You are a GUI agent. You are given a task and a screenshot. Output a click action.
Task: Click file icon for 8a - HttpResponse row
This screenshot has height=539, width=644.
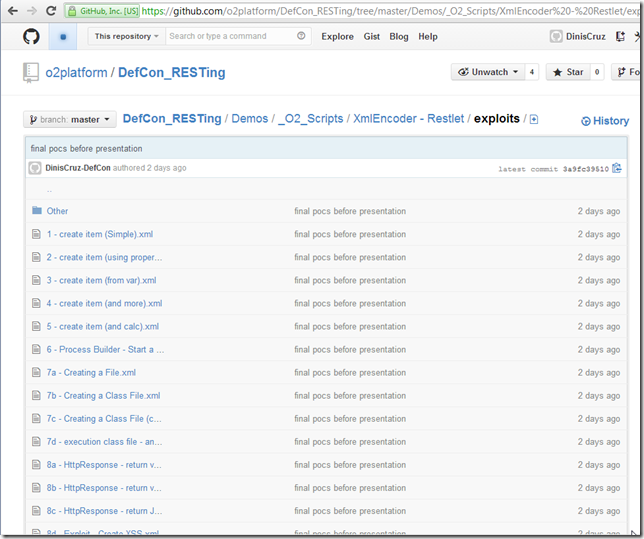coord(37,465)
